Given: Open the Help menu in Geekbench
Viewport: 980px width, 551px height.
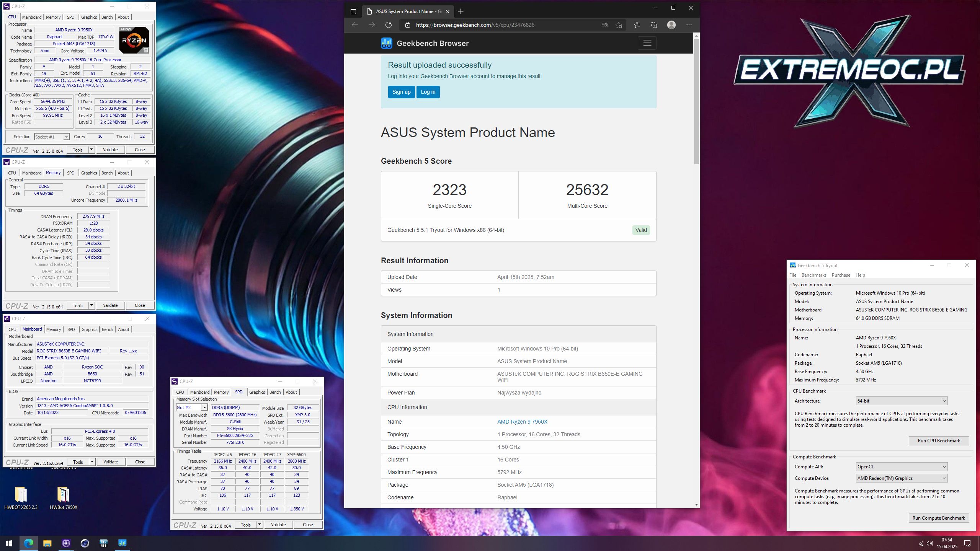Looking at the screenshot, I should [x=860, y=275].
